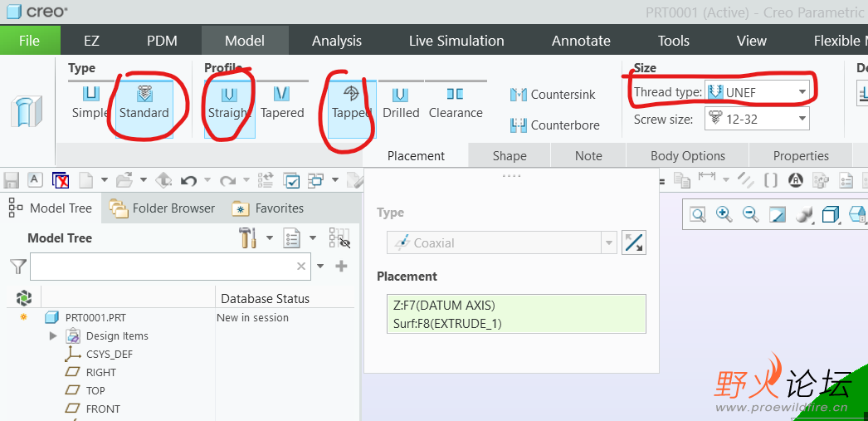Click the Model Tree settings hammer icon
868x421 pixels.
pos(248,238)
